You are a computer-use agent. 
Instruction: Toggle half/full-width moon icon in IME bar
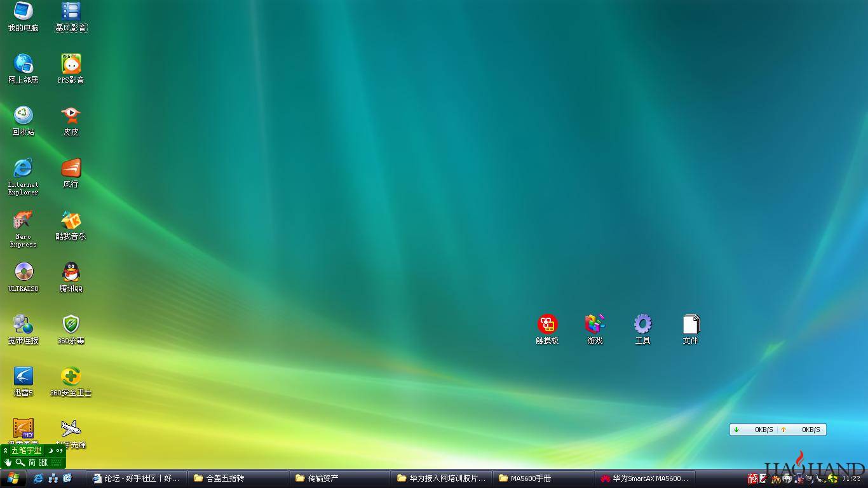point(51,451)
